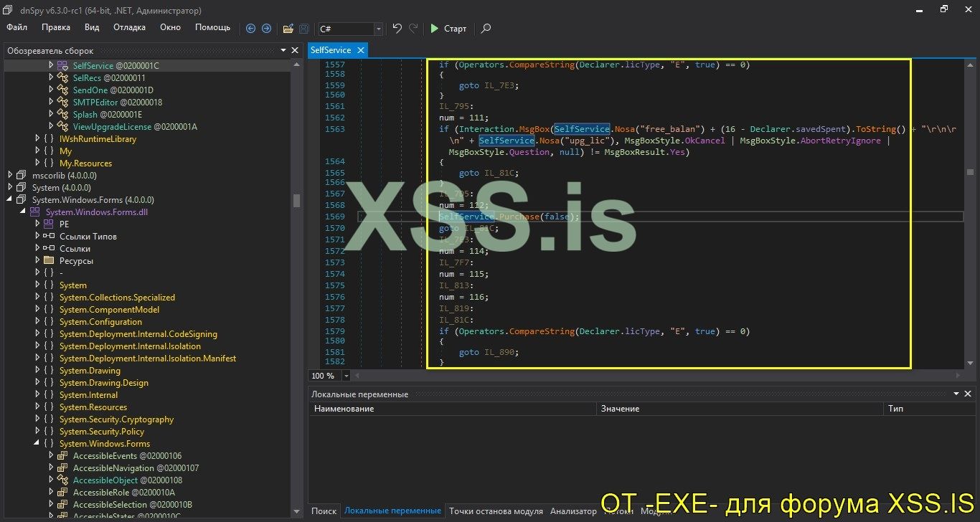980x522 pixels.
Task: Click the class icon beside Splash
Action: pos(63,114)
